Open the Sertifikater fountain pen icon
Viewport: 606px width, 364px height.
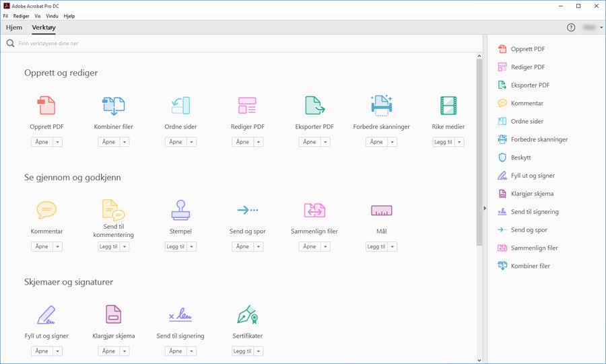tap(247, 315)
